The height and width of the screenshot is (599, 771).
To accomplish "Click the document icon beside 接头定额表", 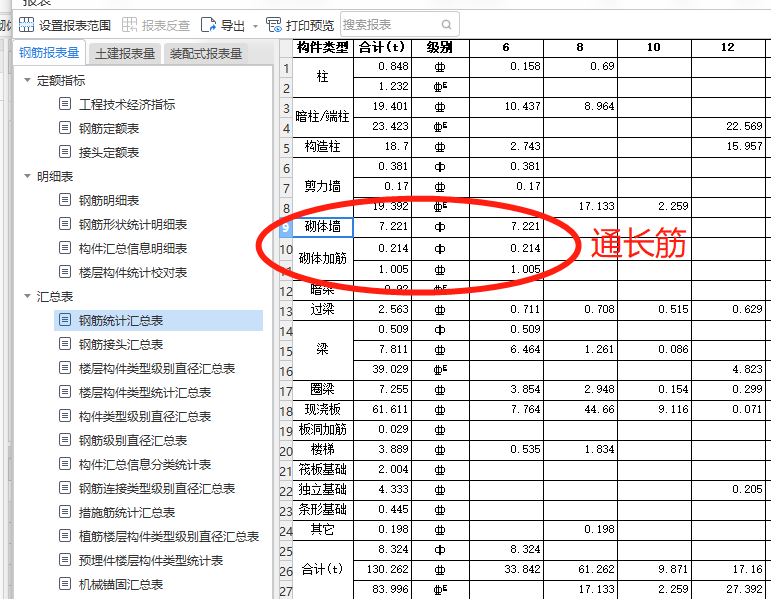I will click(x=65, y=151).
